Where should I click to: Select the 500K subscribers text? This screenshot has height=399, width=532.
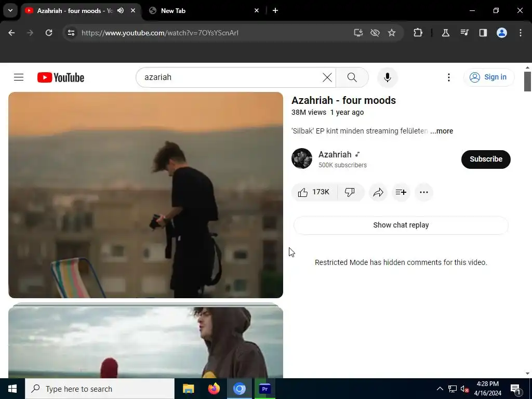pos(342,165)
